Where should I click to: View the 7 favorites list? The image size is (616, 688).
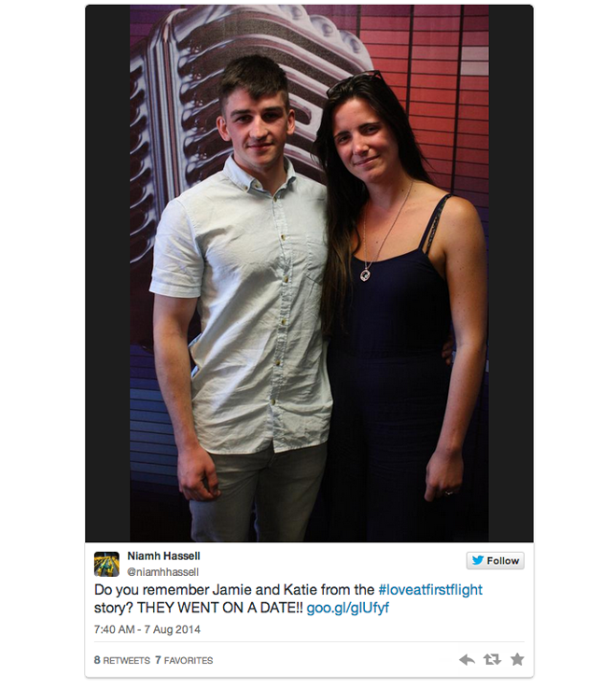pos(184,660)
